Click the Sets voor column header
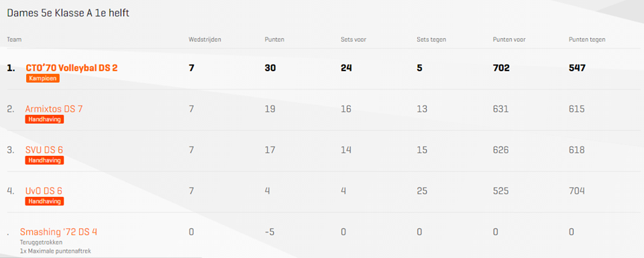Viewport: 644px width, 258px height. tap(354, 40)
